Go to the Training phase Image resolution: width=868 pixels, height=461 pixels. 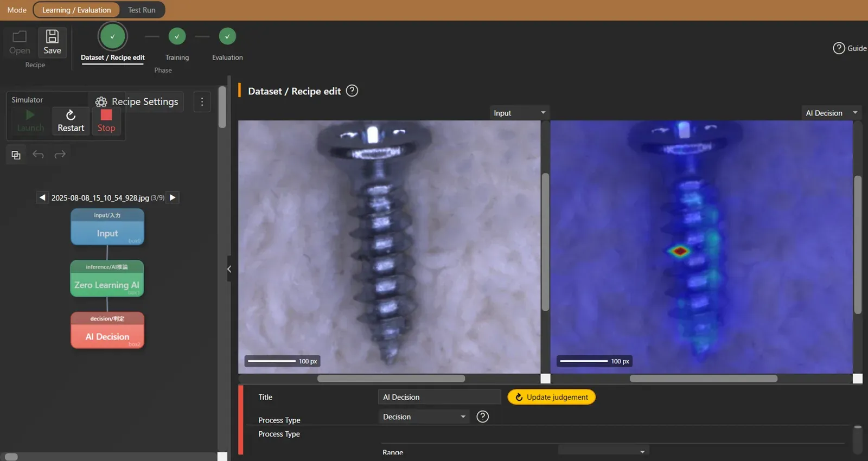point(177,43)
